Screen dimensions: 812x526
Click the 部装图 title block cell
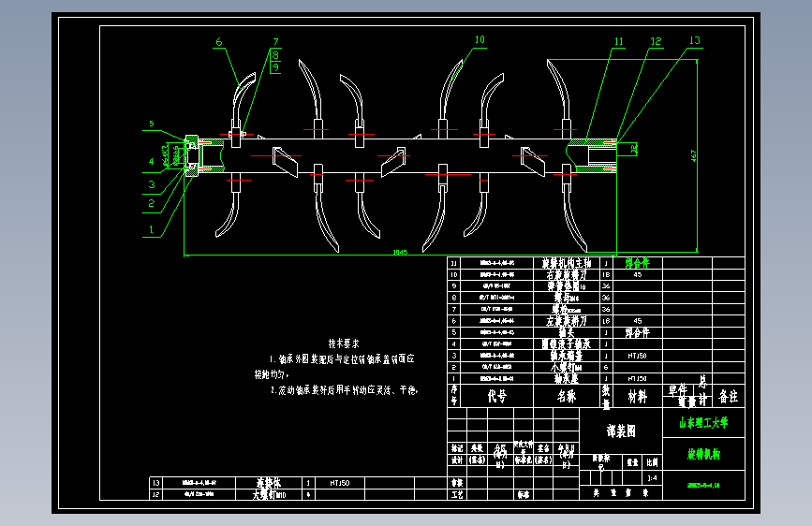(x=621, y=431)
